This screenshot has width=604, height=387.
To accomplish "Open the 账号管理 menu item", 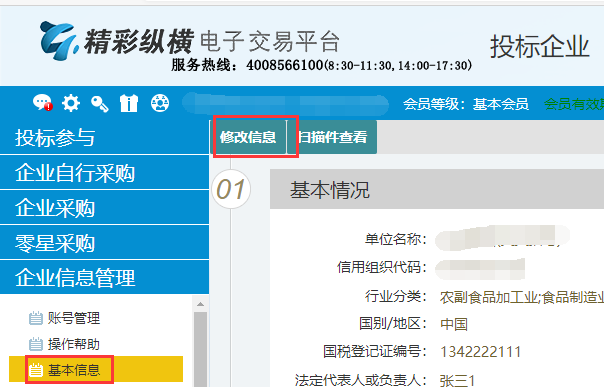I will pos(74,318).
